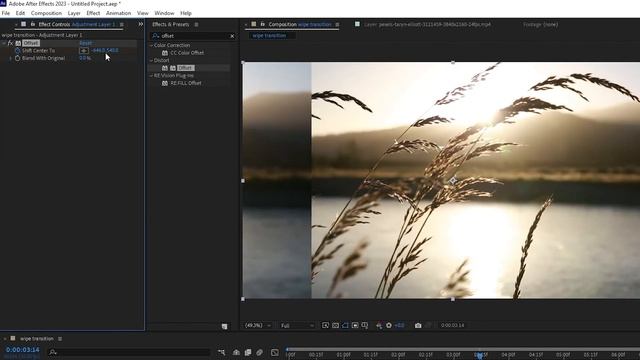Click the timeline current time 0:00:03:14
Viewport: 640px width, 360px height.
pyautogui.click(x=22, y=350)
